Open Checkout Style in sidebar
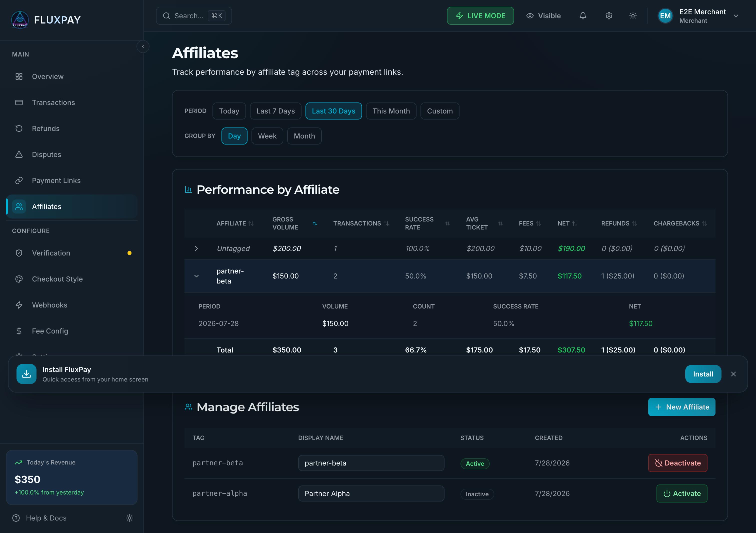 71,279
